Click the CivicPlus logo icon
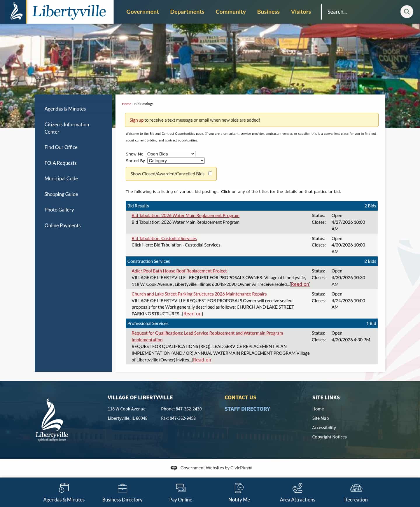The image size is (420, 507). pos(174,468)
